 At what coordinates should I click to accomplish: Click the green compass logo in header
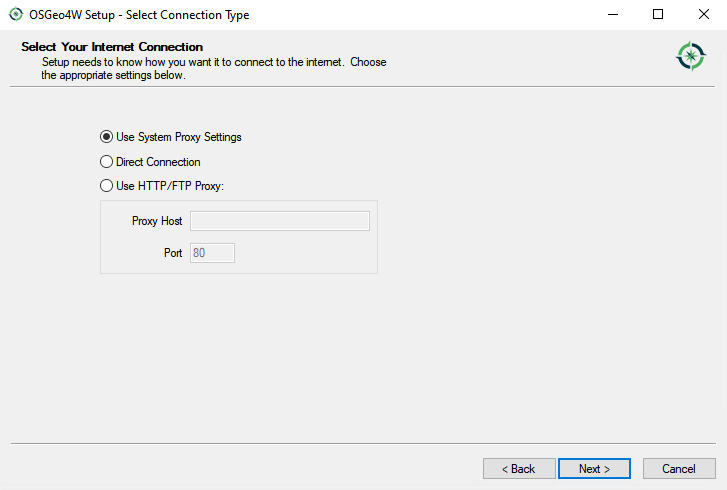tap(690, 57)
